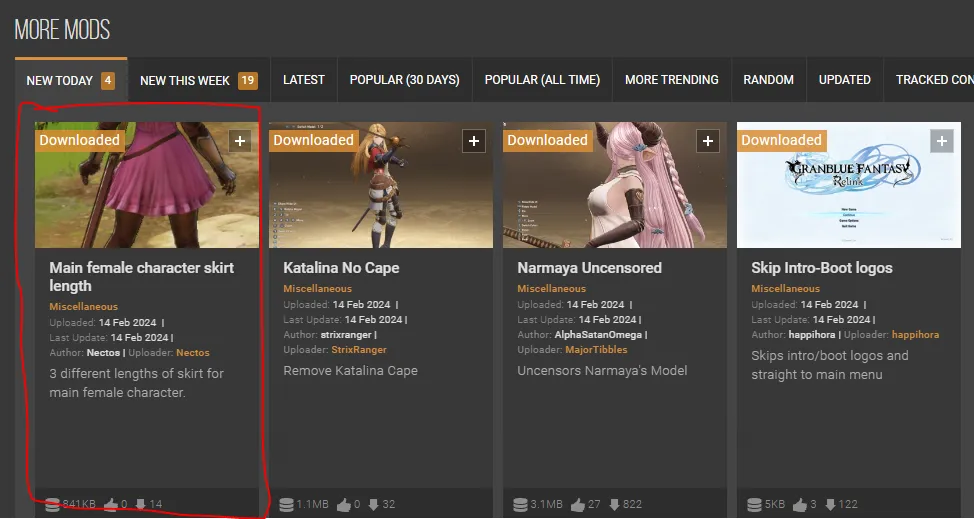Select the Random tab
Image resolution: width=974 pixels, height=519 pixels.
[768, 80]
